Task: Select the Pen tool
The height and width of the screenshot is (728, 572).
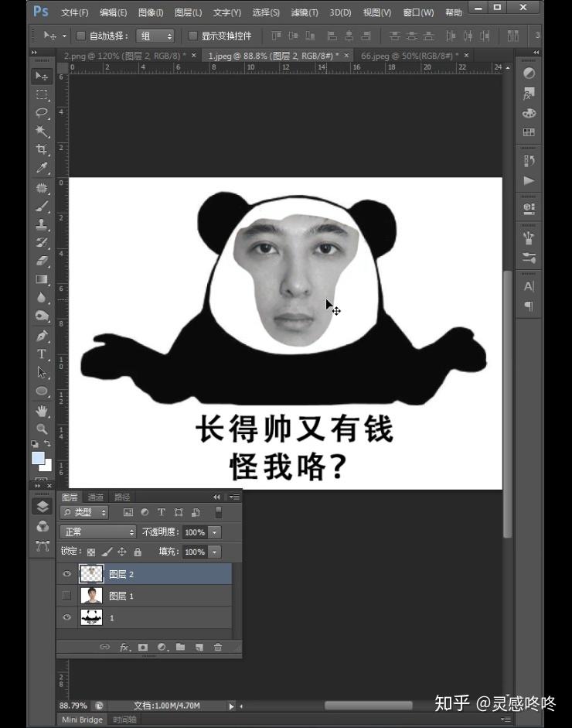Action: pos(42,336)
